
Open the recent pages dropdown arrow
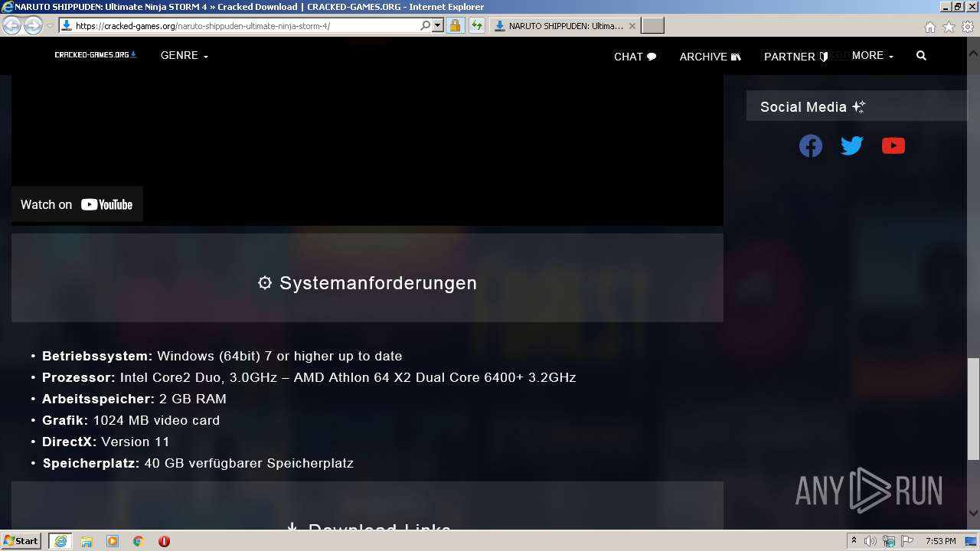[x=50, y=25]
